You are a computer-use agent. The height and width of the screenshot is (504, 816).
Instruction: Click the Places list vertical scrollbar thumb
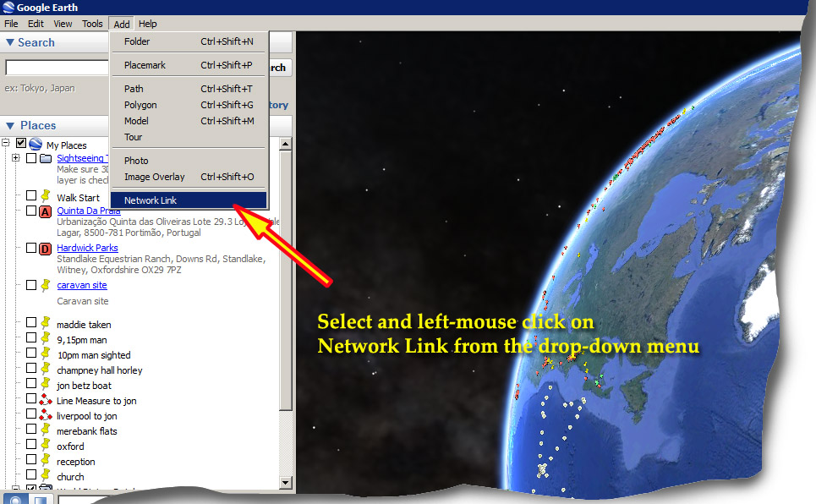tap(285, 280)
